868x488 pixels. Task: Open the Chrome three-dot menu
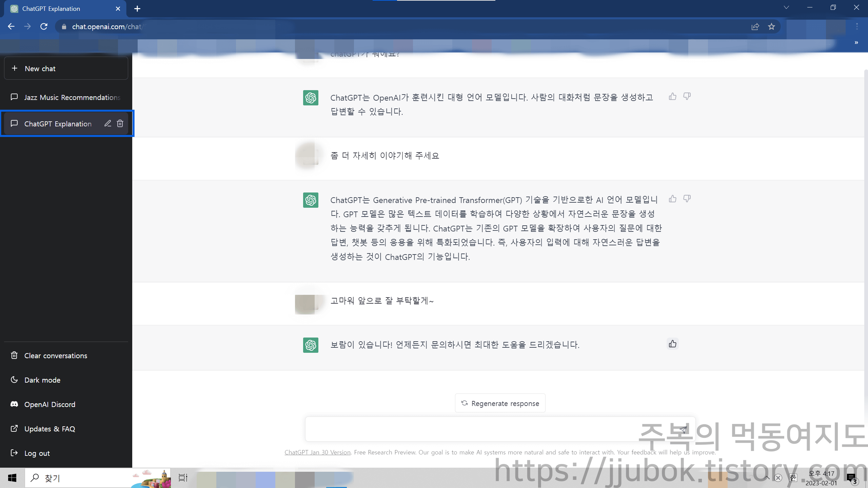coord(856,26)
